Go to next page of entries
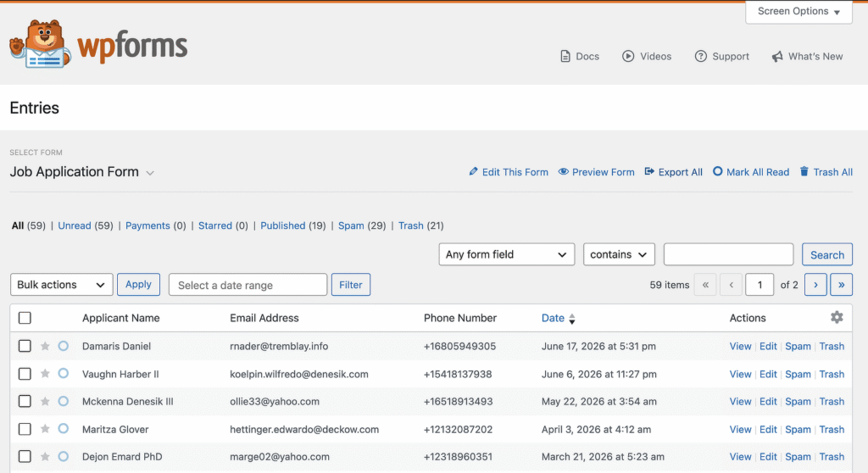This screenshot has height=473, width=868. pos(815,285)
